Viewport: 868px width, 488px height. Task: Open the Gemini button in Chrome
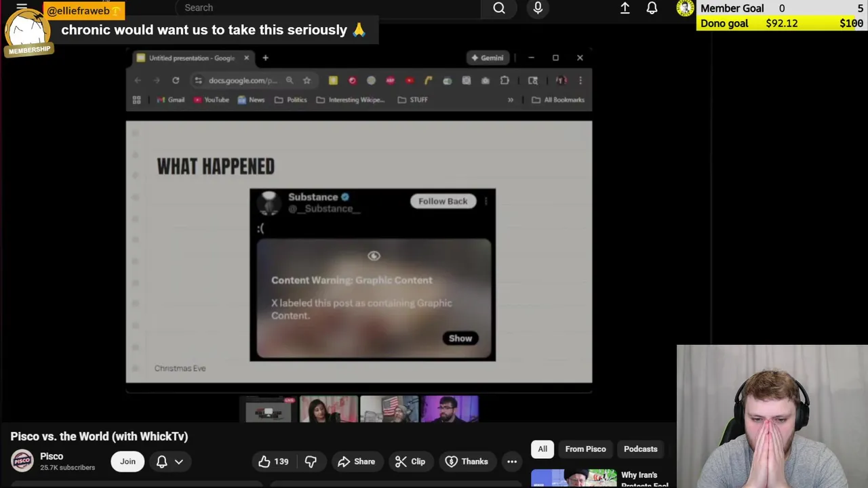point(488,58)
